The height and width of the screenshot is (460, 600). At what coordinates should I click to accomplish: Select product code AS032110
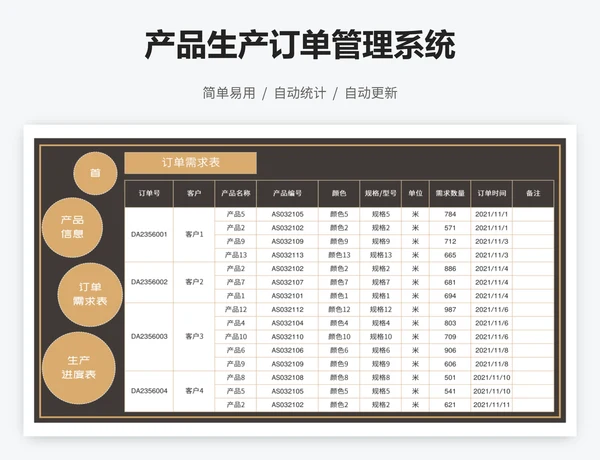(x=287, y=337)
